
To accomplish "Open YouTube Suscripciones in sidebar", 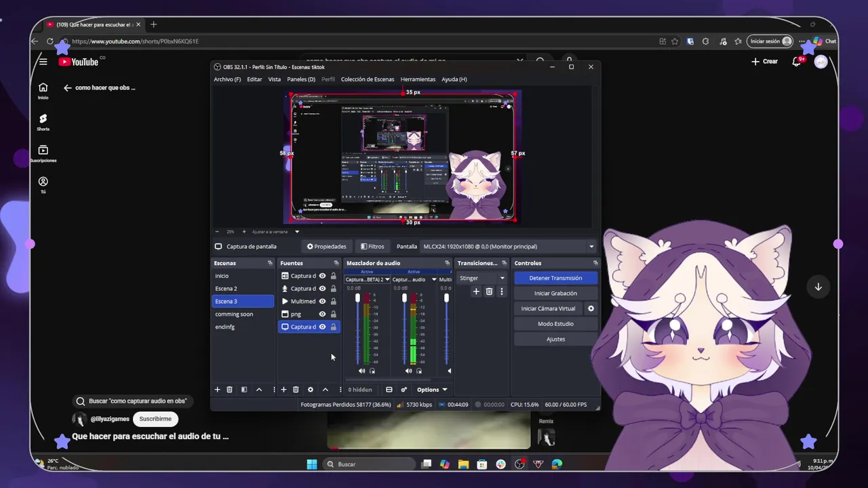I will point(43,154).
